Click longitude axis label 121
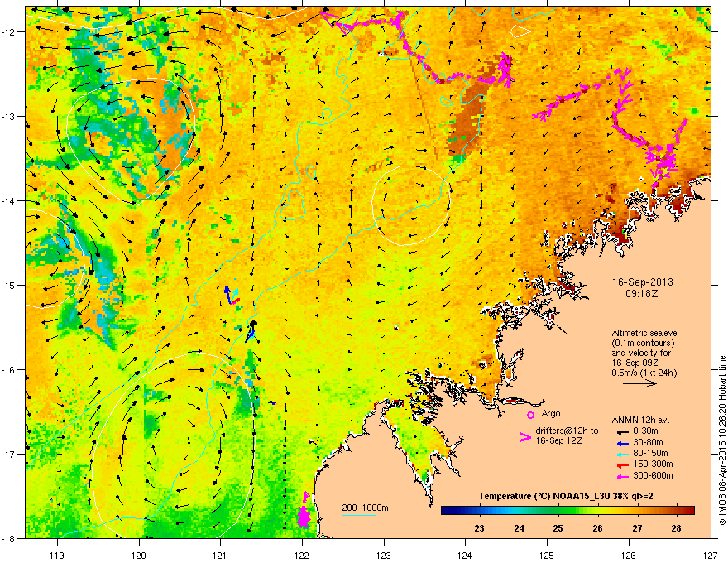The width and height of the screenshot is (728, 563). pyautogui.click(x=221, y=555)
